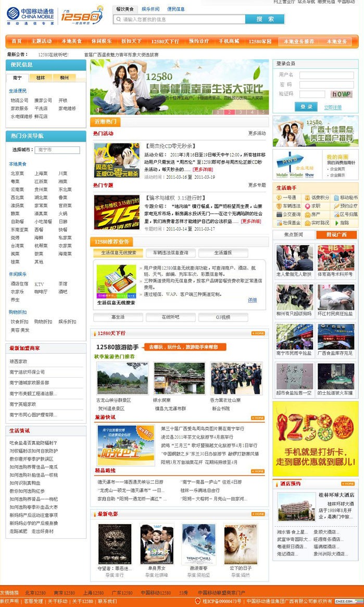Click the 用户名 input field

pos(326,75)
